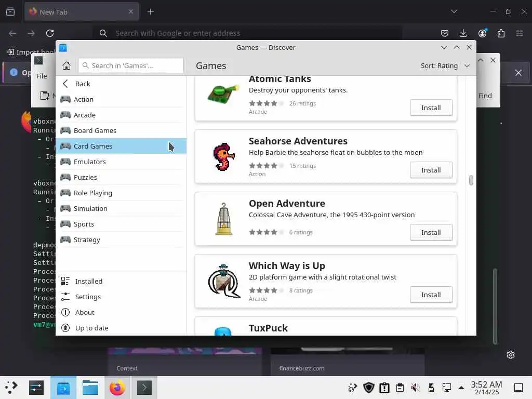Click the show desktop button
Image resolution: width=532 pixels, height=399 pixels.
point(518,388)
